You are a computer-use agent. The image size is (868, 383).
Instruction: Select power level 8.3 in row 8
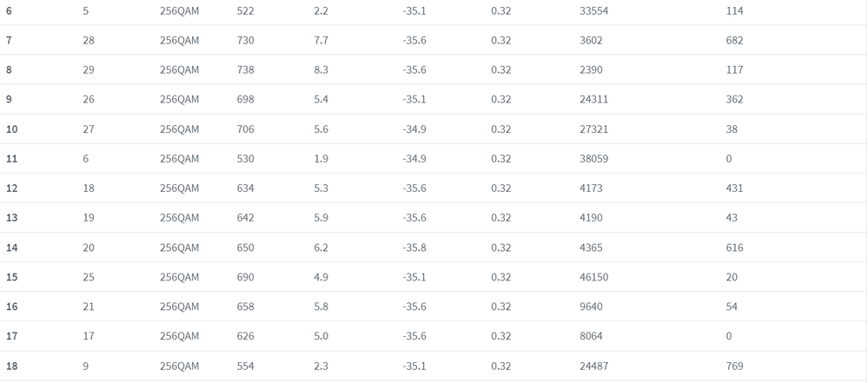coord(321,69)
